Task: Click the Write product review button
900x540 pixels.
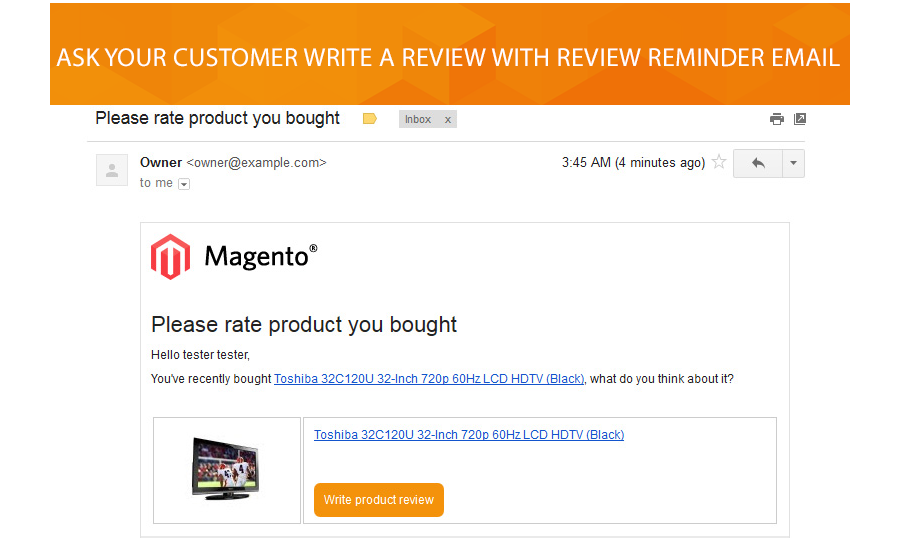Action: click(x=379, y=500)
